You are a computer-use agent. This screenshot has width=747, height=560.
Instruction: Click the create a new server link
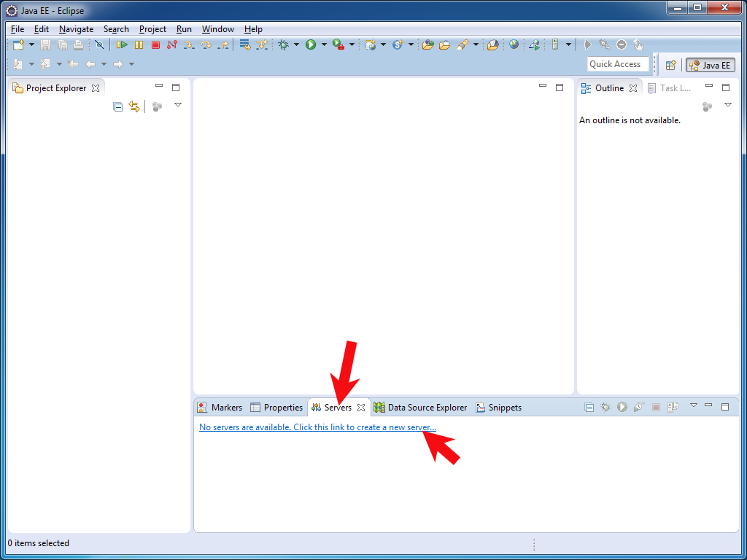pyautogui.click(x=317, y=427)
